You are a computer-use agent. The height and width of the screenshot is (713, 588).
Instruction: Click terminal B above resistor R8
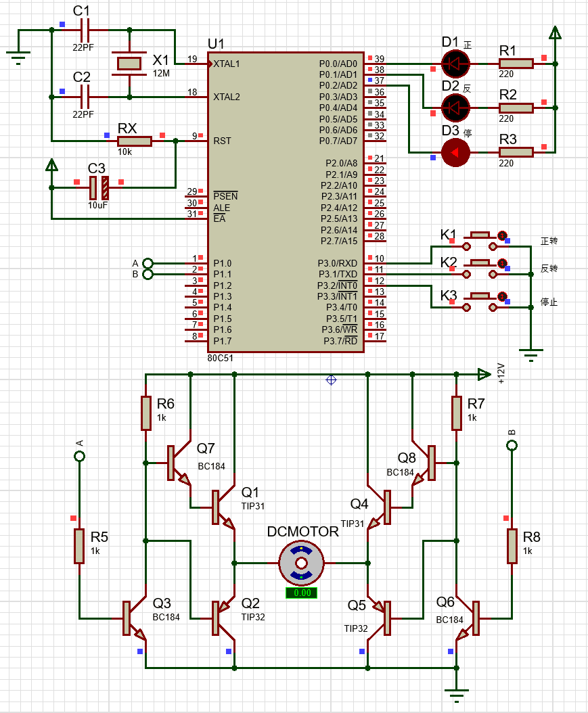click(x=512, y=445)
